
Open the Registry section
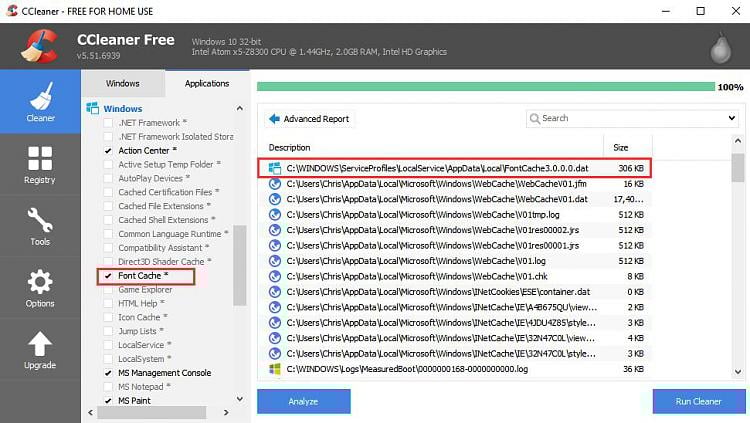point(40,165)
